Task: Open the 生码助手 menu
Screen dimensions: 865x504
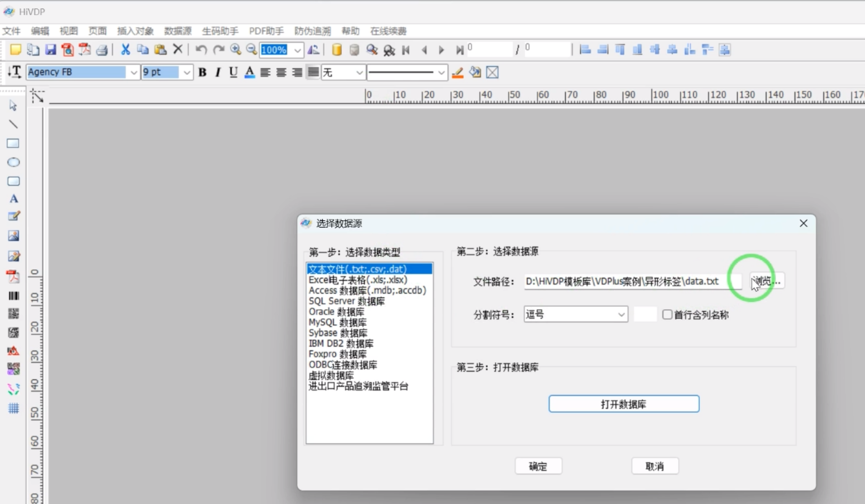Action: tap(220, 31)
